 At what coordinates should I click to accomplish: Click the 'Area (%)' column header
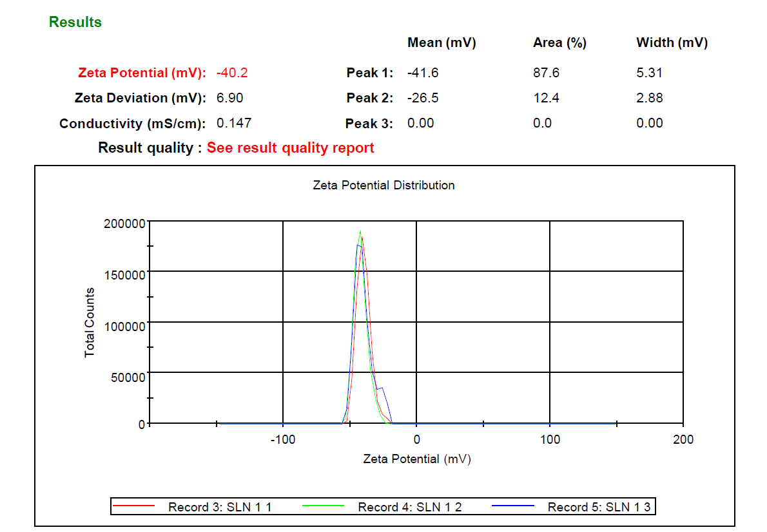[559, 43]
